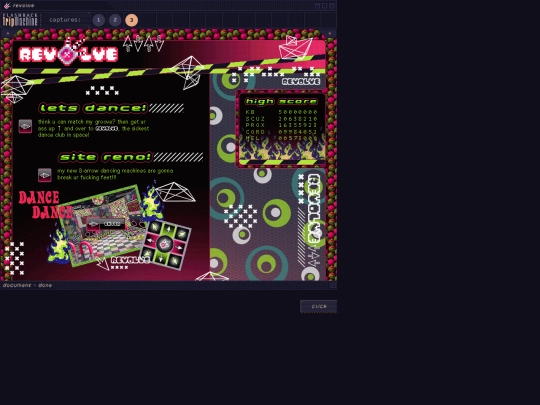Image resolution: width=540 pixels, height=405 pixels.
Task: Click the center button of the dance pad
Action: point(165,244)
